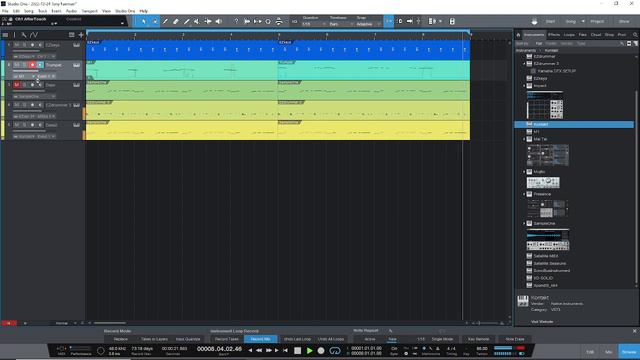Click the browser search magnifier icon
640x360 pixels.
(635, 35)
